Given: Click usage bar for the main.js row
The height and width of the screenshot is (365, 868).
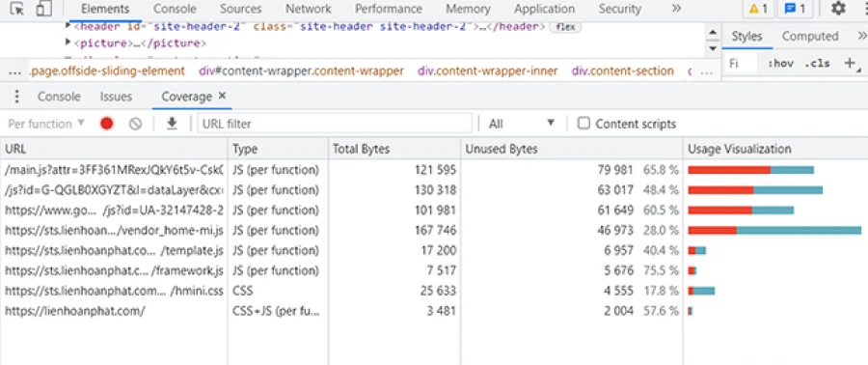Looking at the screenshot, I should tap(750, 170).
